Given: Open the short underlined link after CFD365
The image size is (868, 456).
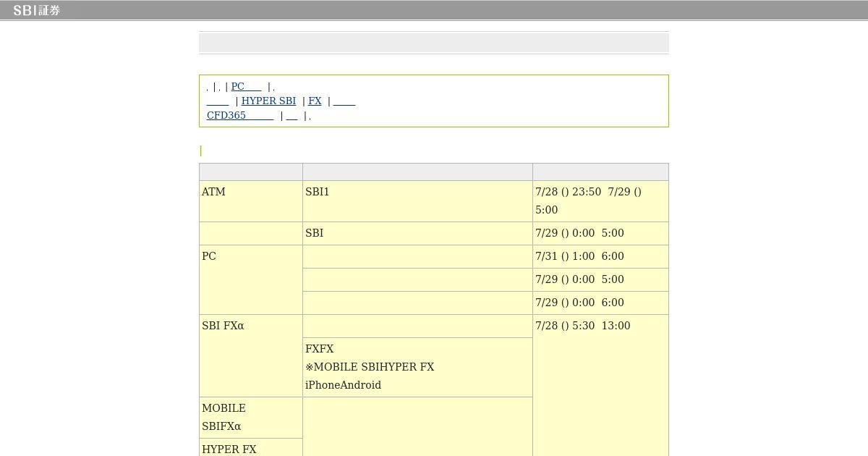Looking at the screenshot, I should tap(292, 115).
